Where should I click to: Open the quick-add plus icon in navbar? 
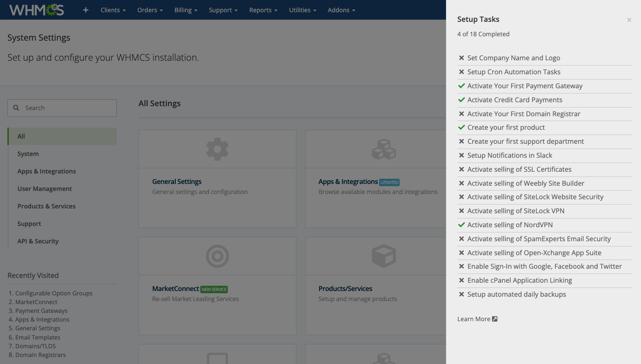85,10
